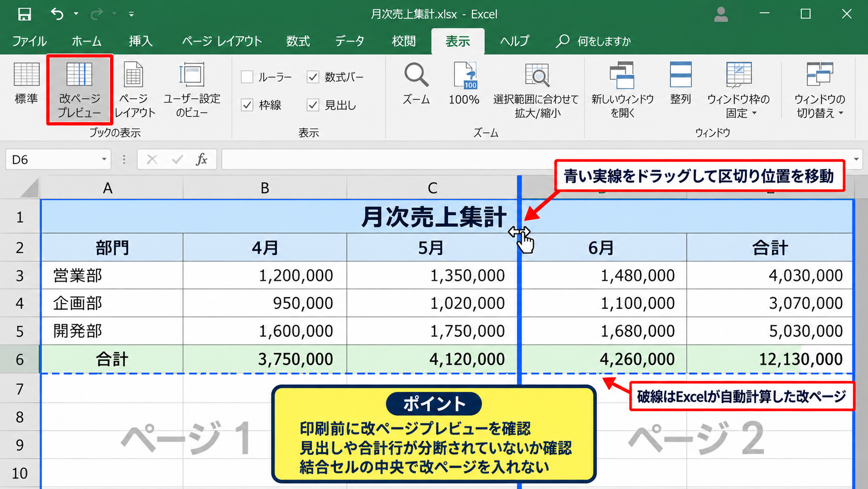
Task: Click the Select All corner triangle
Action: (x=29, y=188)
